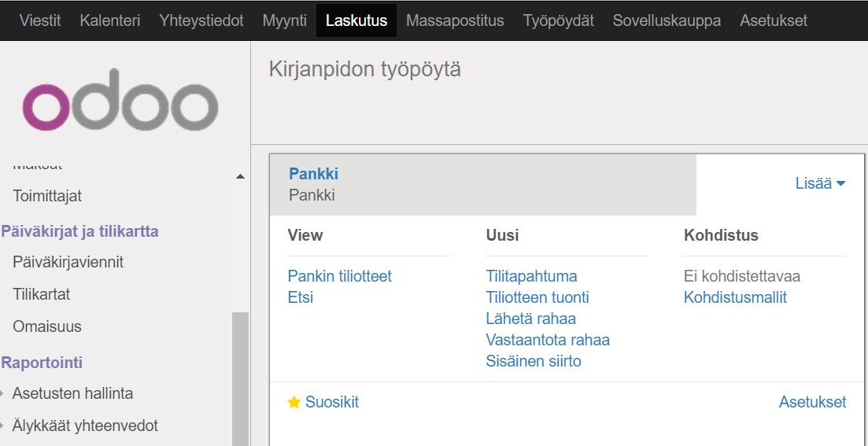The image size is (868, 446).
Task: Click the Kirjanpidon työpöytä page title
Action: tap(365, 70)
